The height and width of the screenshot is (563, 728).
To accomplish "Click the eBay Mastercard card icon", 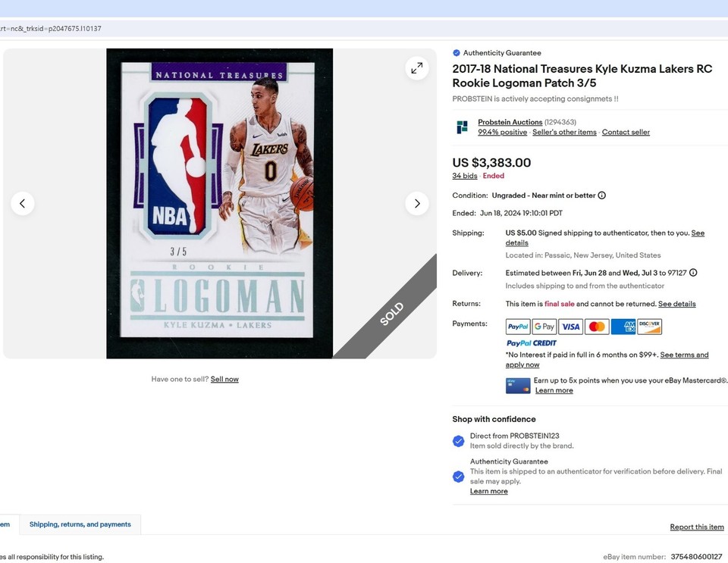I will point(517,385).
